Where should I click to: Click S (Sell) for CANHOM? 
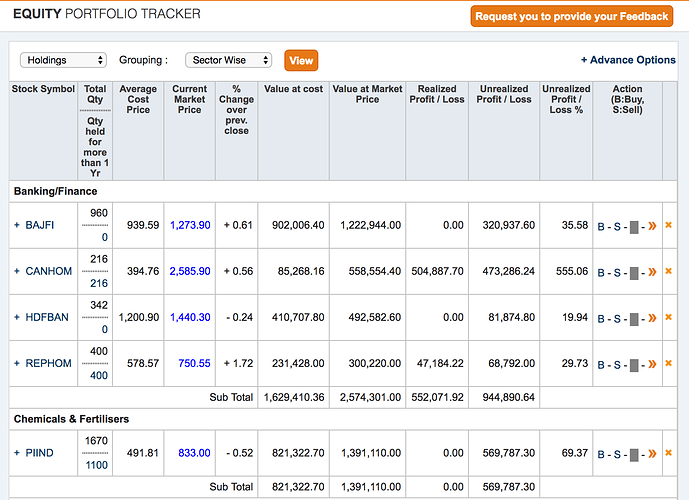point(617,273)
